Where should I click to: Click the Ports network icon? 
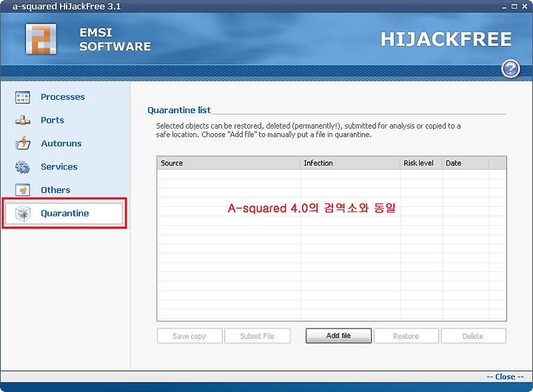click(22, 121)
